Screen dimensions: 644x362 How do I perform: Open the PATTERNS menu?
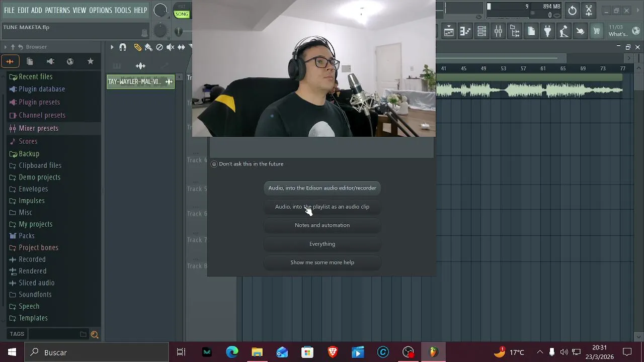57,11
